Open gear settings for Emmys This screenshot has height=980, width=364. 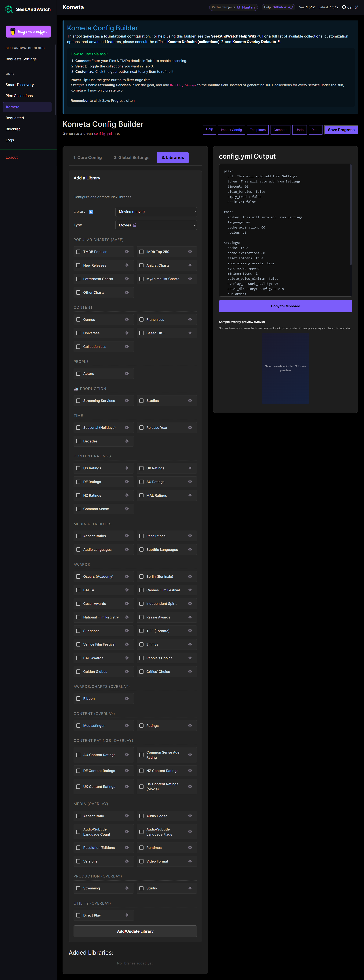(x=190, y=644)
